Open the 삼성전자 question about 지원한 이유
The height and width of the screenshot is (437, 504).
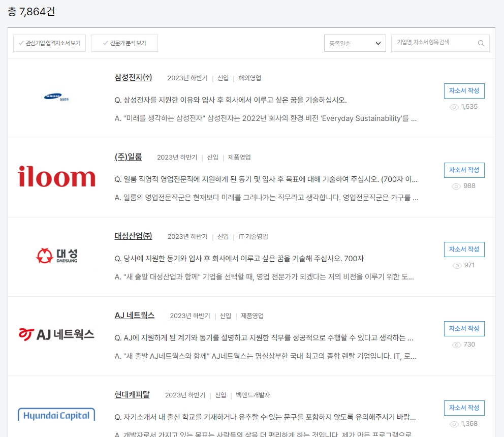[x=231, y=100]
